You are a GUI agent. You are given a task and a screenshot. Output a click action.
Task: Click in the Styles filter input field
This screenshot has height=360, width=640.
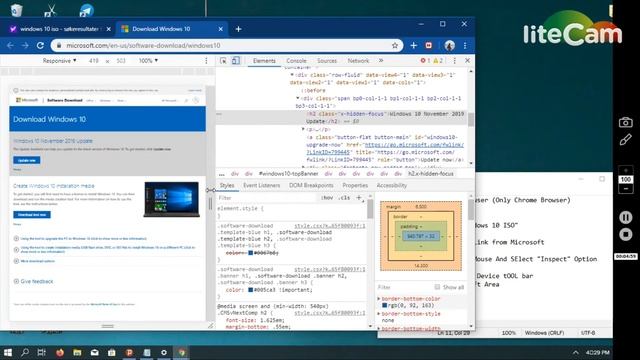tap(267, 198)
